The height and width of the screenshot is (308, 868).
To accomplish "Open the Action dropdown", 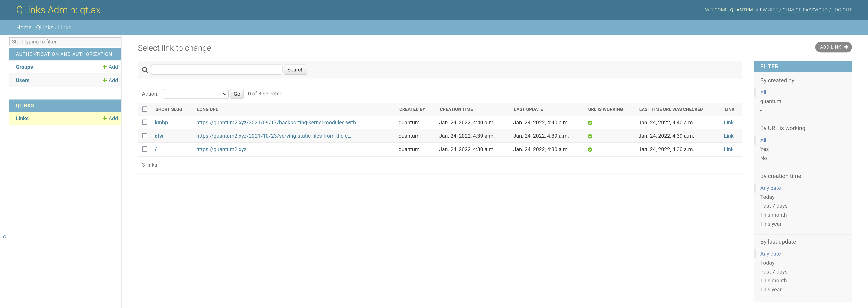I will [x=196, y=94].
